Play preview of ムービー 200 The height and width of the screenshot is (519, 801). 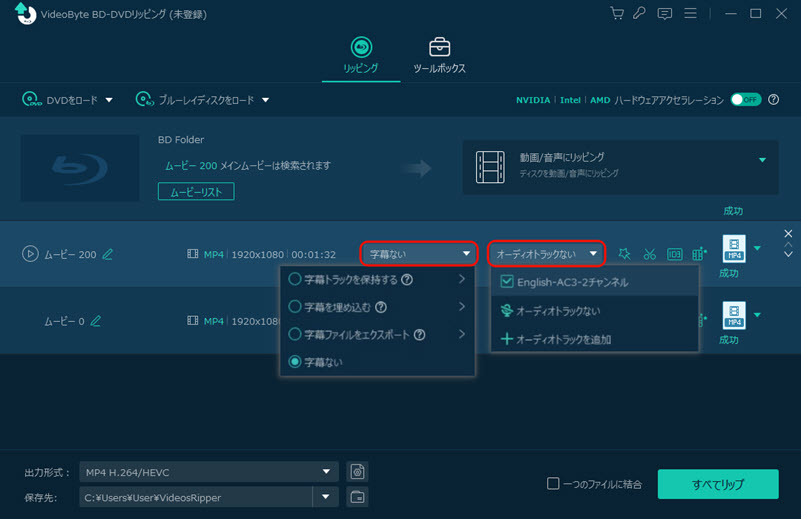click(30, 253)
